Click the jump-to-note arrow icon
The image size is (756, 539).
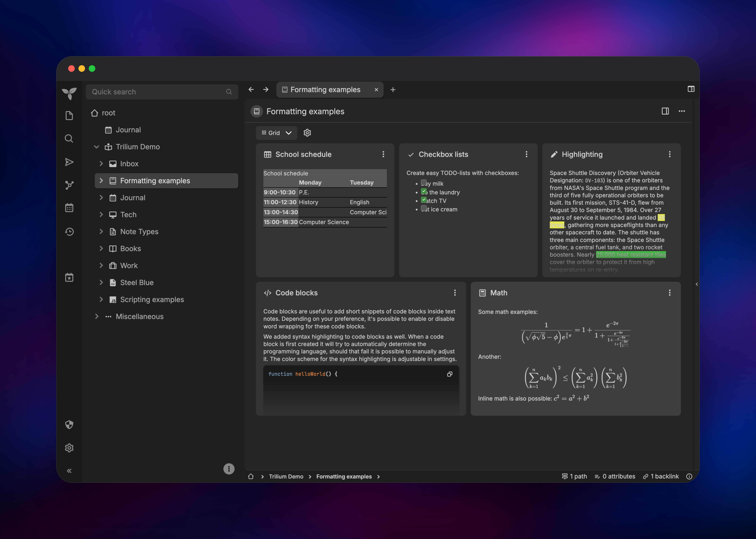pos(69,162)
